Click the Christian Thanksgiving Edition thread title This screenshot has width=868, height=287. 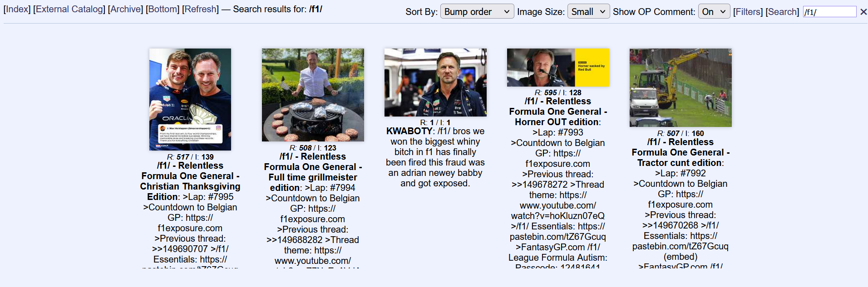(x=190, y=181)
